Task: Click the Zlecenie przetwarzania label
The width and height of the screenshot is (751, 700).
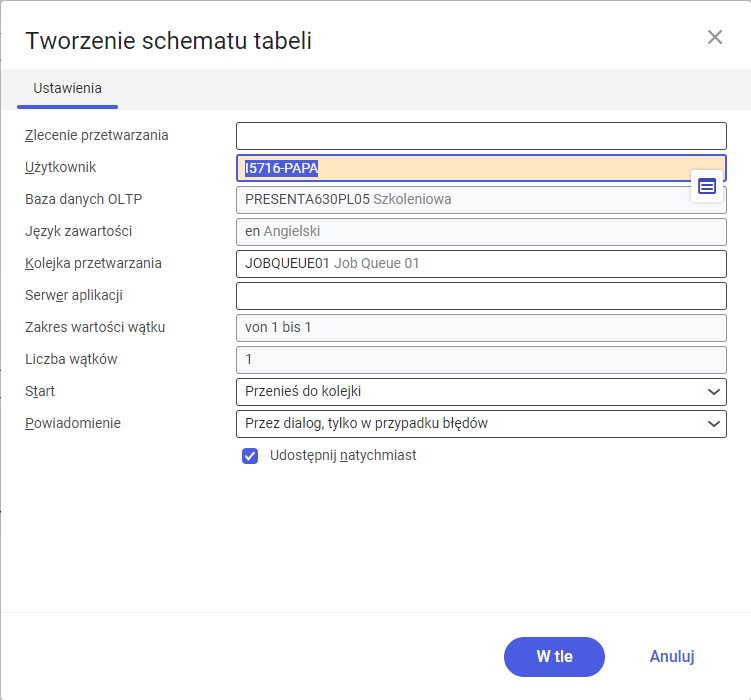Action: click(x=97, y=135)
